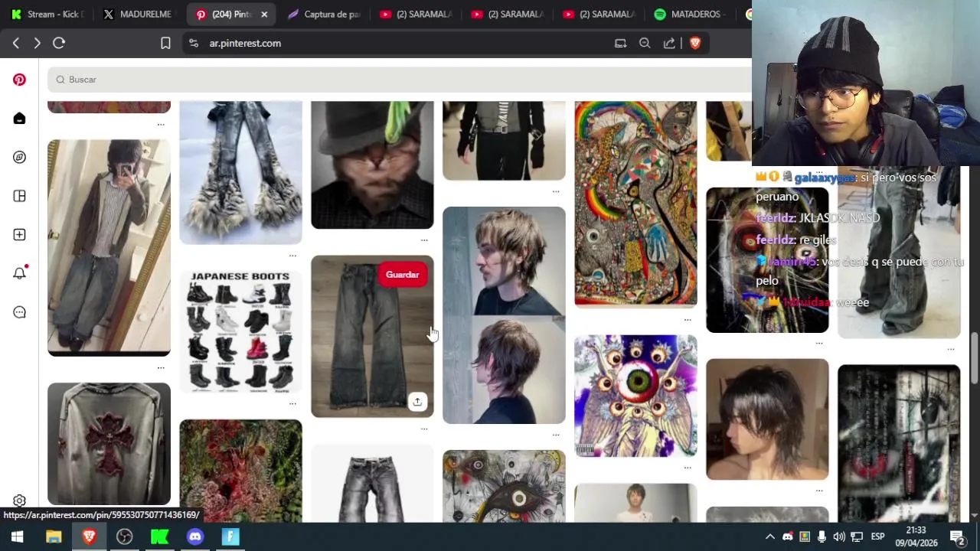
Task: Click the browser forward arrow
Action: coord(37,44)
